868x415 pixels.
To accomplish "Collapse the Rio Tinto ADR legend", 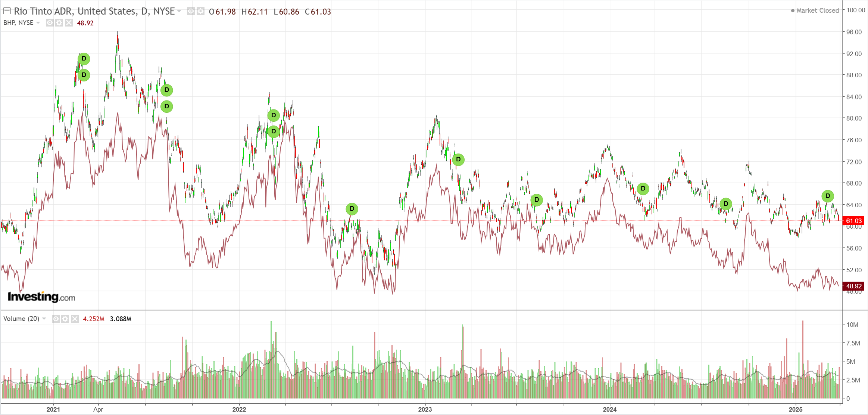I will pos(7,11).
